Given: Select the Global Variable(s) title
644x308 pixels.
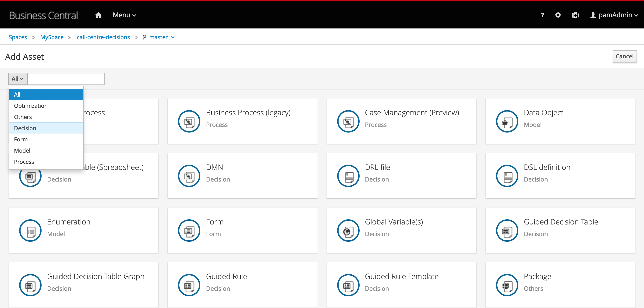Looking at the screenshot, I should point(394,222).
